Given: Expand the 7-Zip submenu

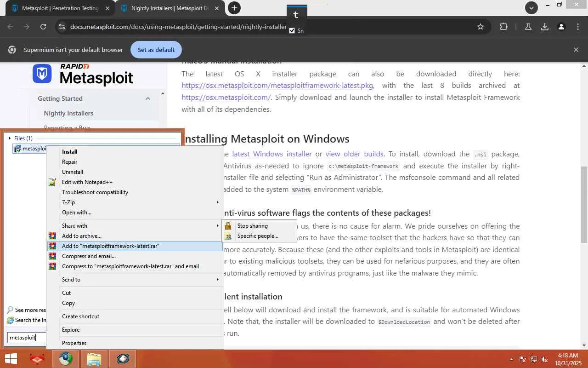Looking at the screenshot, I should pyautogui.click(x=135, y=202).
